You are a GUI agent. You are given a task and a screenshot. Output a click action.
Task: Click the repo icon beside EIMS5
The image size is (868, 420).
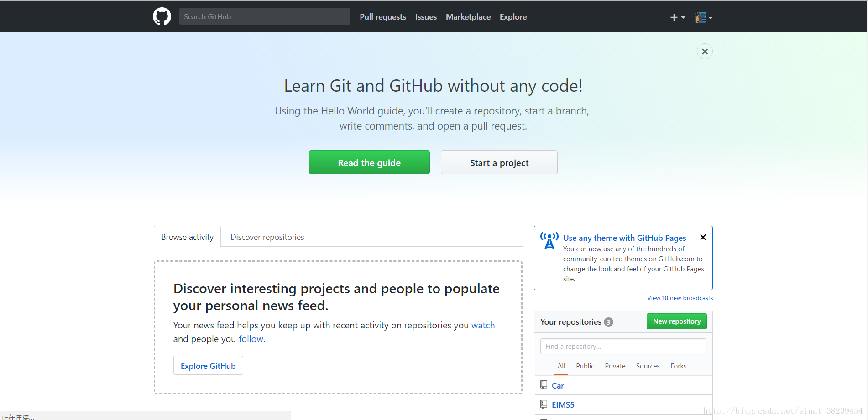(x=544, y=404)
